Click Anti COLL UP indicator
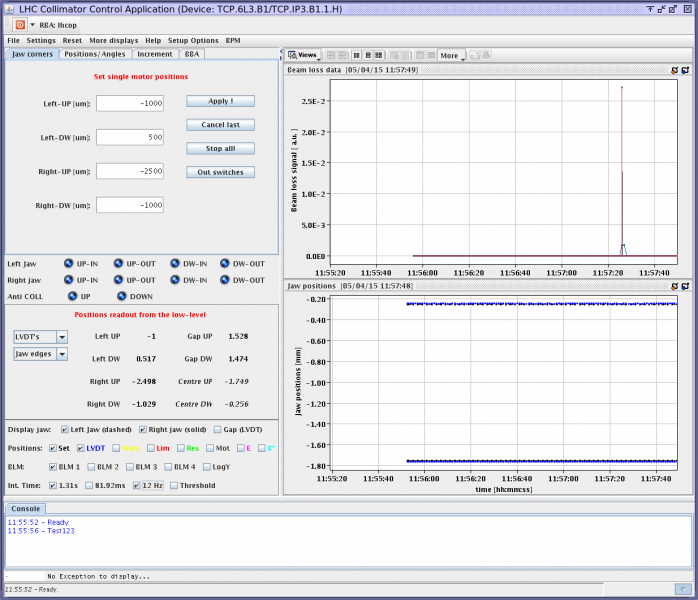 point(72,296)
